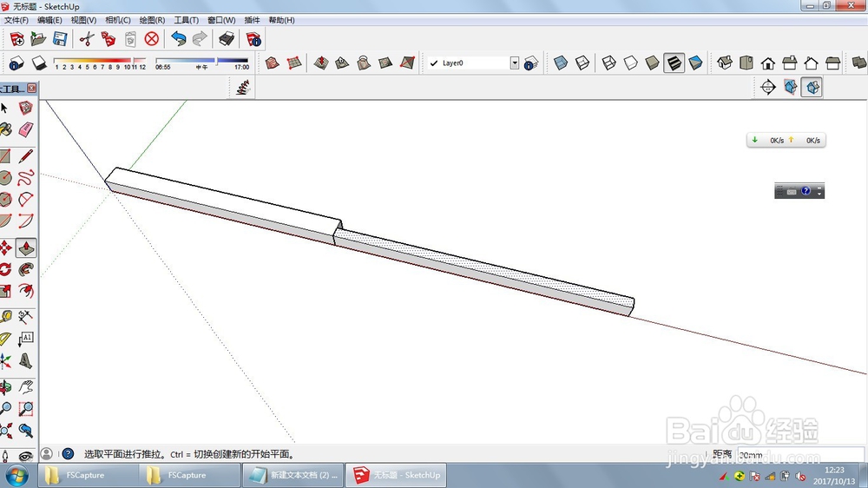
Task: Switch to Top view
Action: pos(746,63)
